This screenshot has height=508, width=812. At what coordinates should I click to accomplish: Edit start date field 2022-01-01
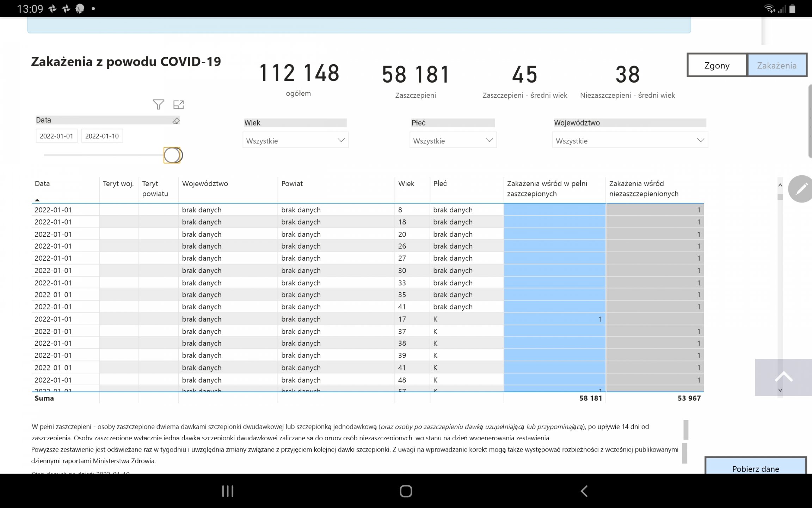[56, 136]
